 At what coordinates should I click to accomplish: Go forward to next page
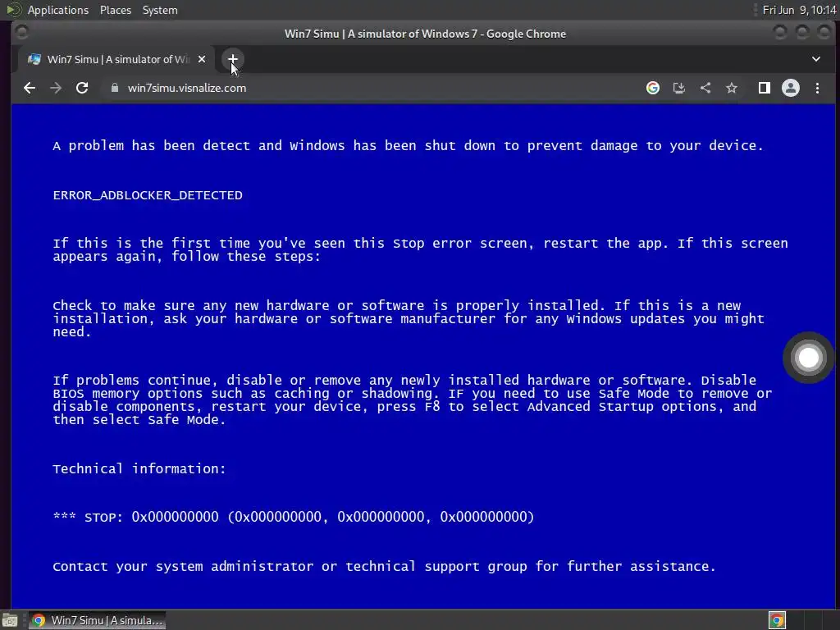(56, 88)
